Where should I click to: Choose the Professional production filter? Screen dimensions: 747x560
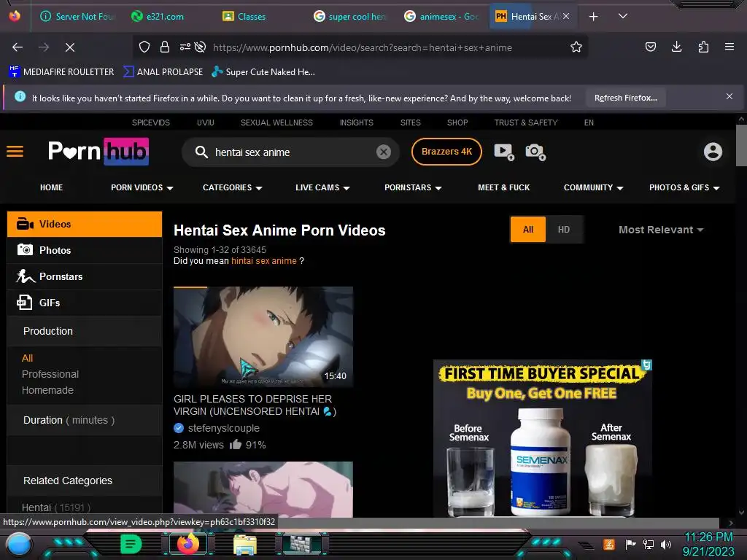coord(50,374)
